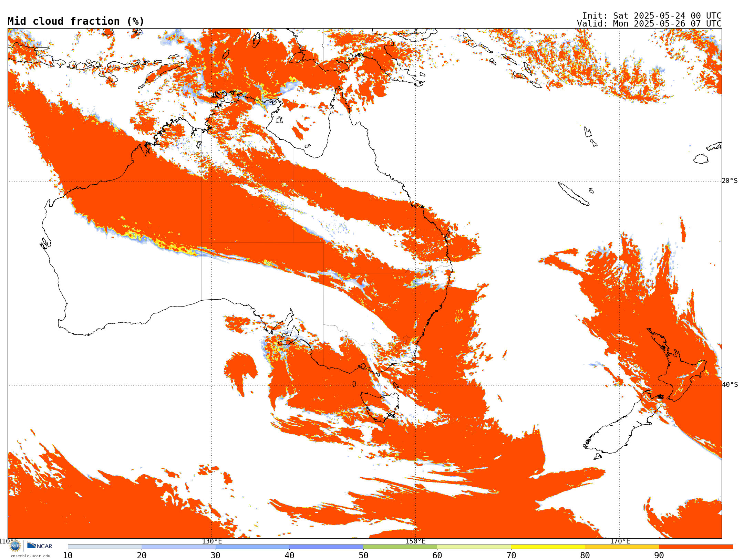Click the colorbar tick label 50
Image resolution: width=744 pixels, height=560 pixels.
pos(363,556)
